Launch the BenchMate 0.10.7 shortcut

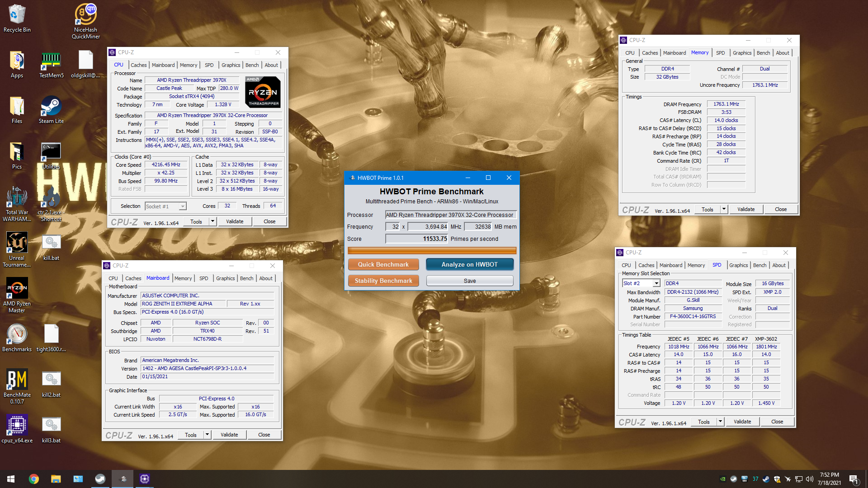(17, 387)
